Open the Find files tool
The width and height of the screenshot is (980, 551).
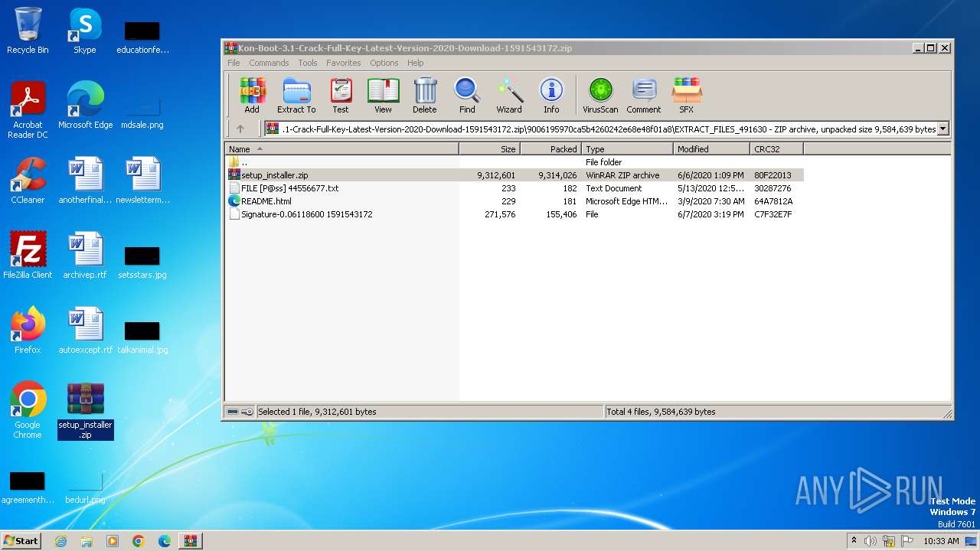pyautogui.click(x=467, y=96)
